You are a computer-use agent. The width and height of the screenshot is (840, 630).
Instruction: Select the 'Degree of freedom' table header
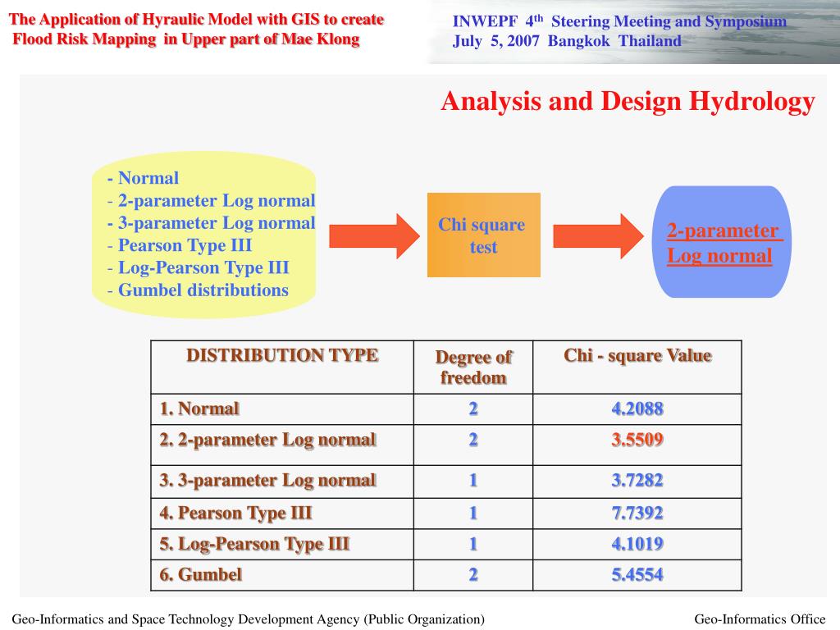point(473,367)
